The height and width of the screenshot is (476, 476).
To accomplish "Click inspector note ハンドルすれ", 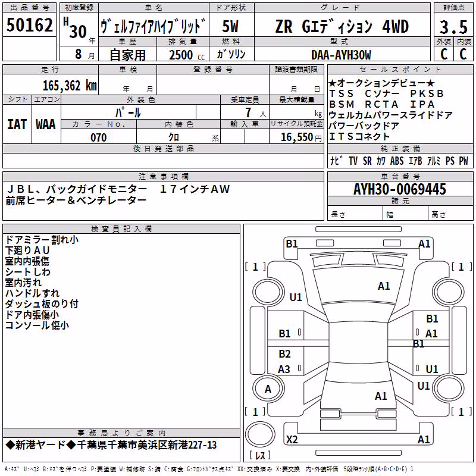I will (x=32, y=293).
